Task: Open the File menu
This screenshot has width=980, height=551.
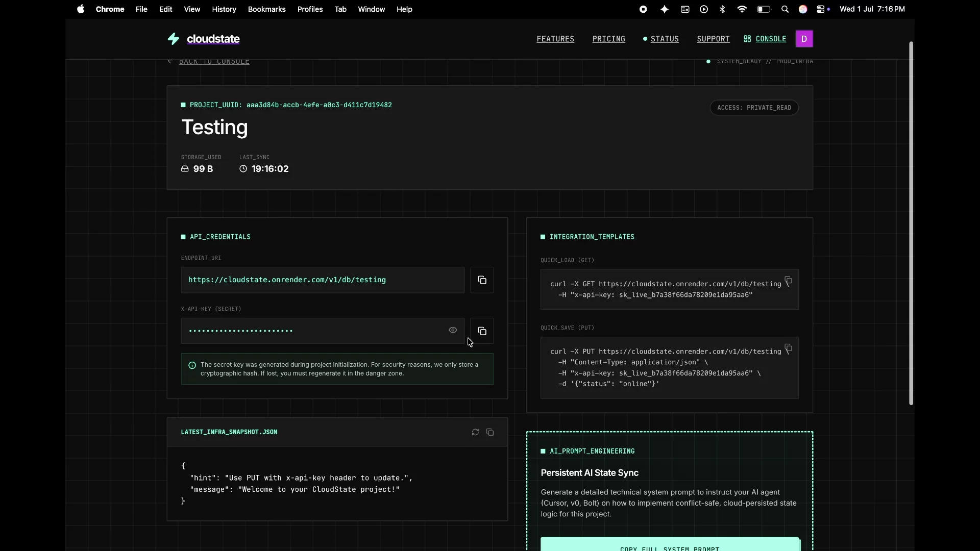Action: tap(141, 9)
